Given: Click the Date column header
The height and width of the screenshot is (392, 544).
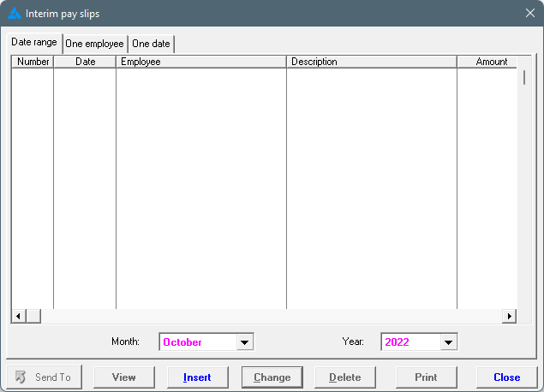Looking at the screenshot, I should 85,62.
